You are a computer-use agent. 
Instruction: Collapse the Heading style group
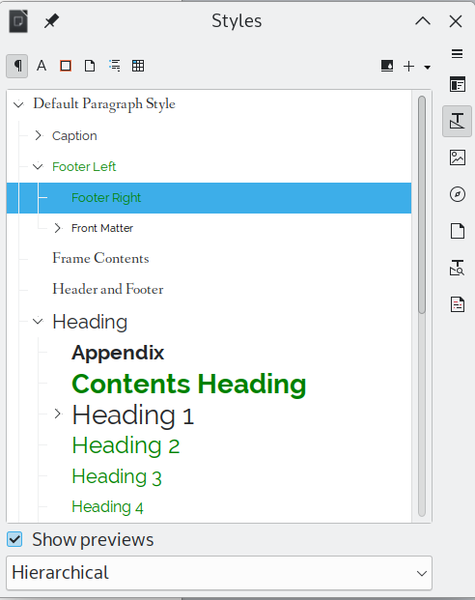pyautogui.click(x=38, y=321)
